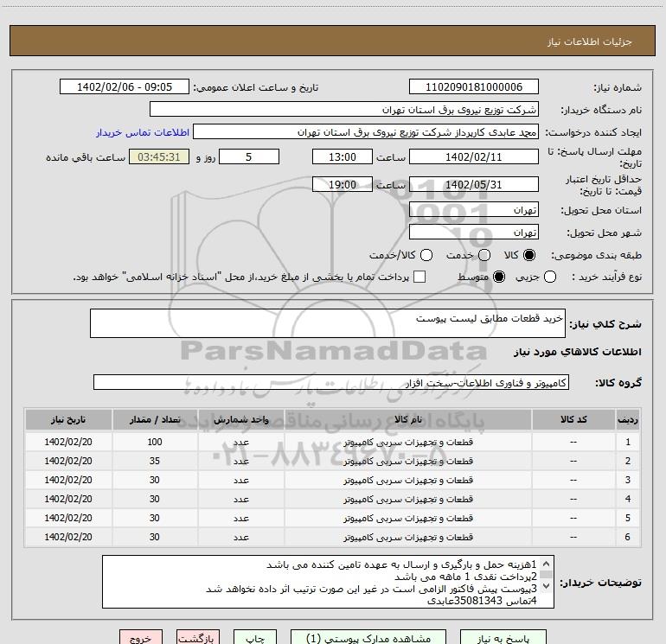Click the response deadline date 1402/02/11 field
666x644 pixels.
[474, 156]
